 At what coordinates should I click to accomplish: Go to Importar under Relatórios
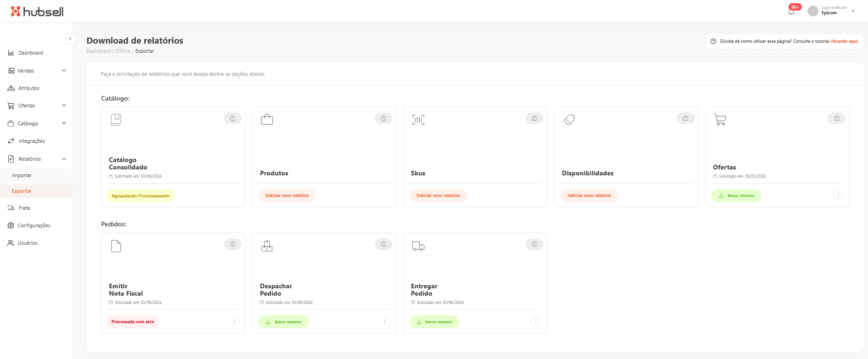coord(22,175)
